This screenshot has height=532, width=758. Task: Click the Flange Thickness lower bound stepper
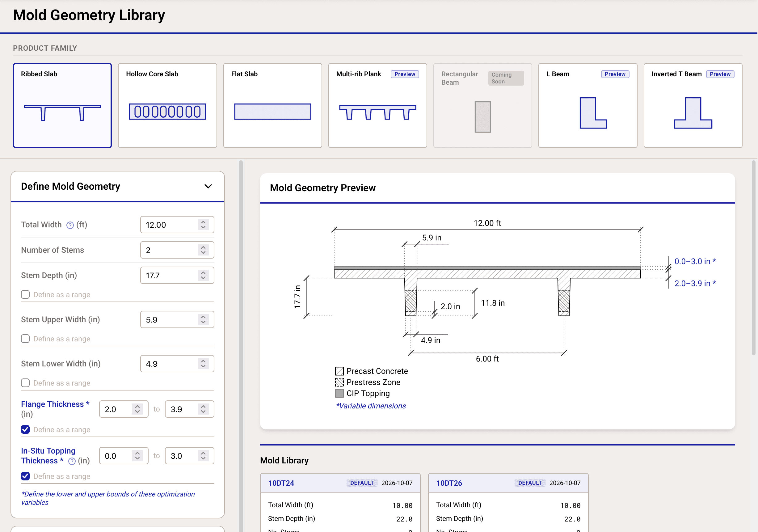click(137, 409)
